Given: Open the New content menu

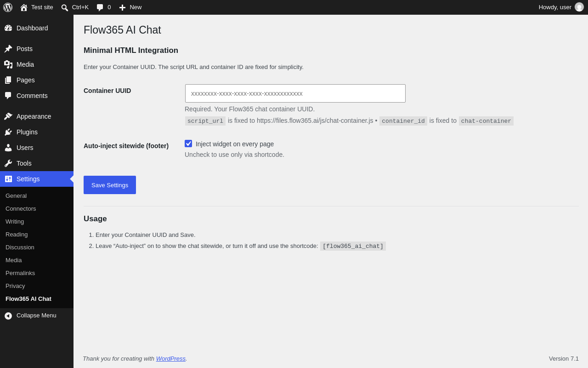Looking at the screenshot, I should (130, 7).
